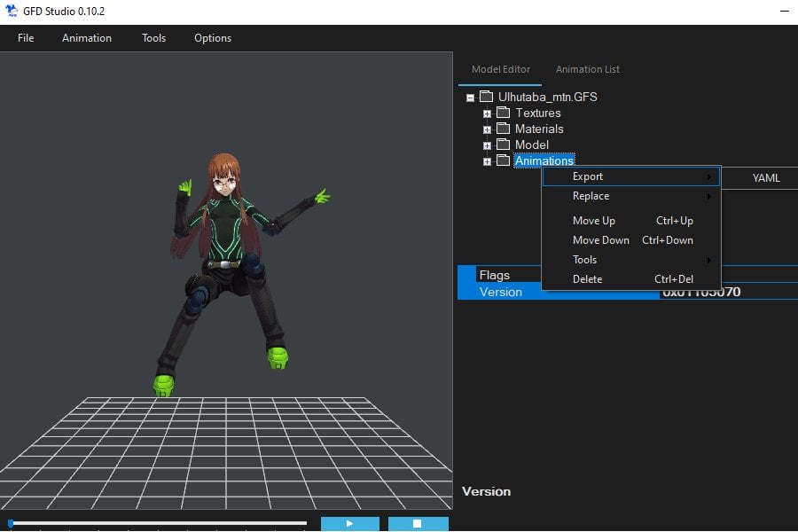Expand the Animations tree node

click(x=487, y=162)
